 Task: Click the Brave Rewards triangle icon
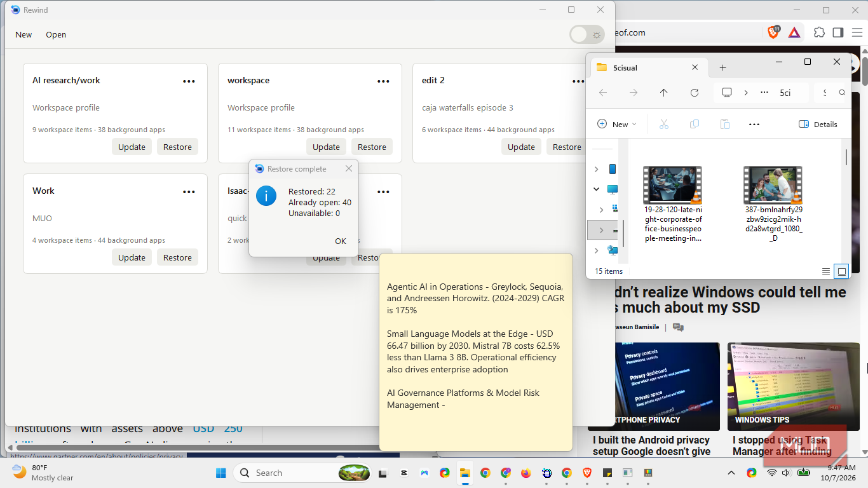tap(794, 32)
